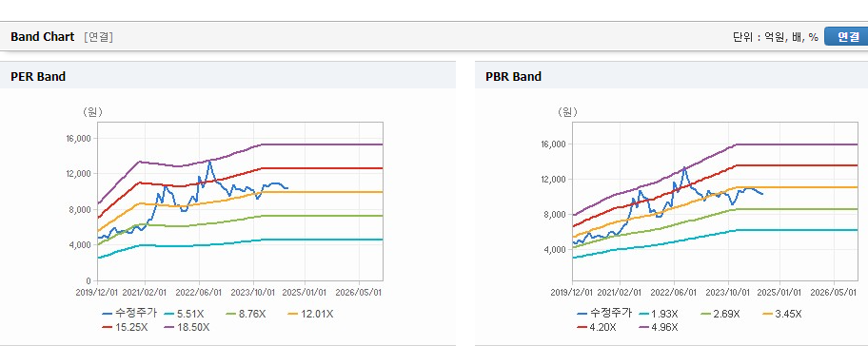Image resolution: width=868 pixels, height=346 pixels.
Task: Toggle the 3.45X legend entry
Action: (782, 314)
